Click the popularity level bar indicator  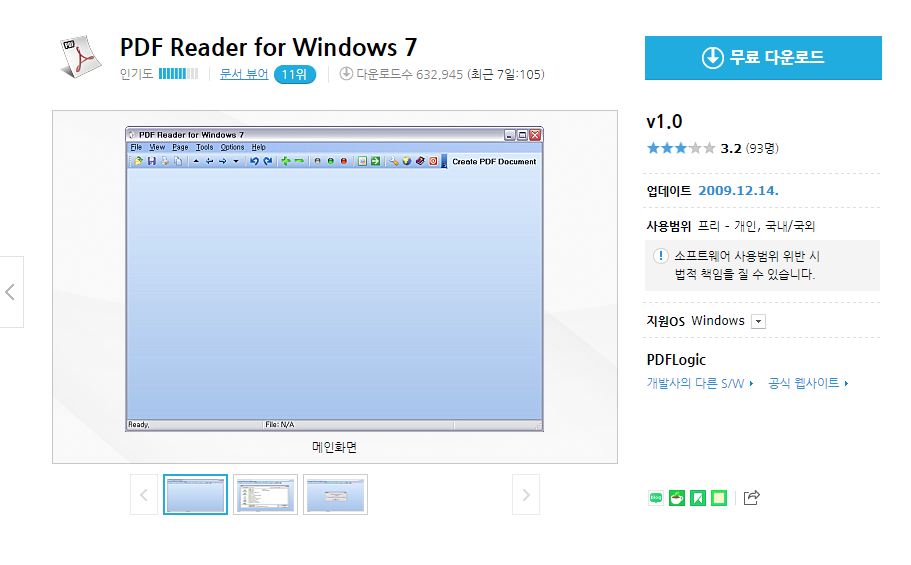[x=178, y=74]
